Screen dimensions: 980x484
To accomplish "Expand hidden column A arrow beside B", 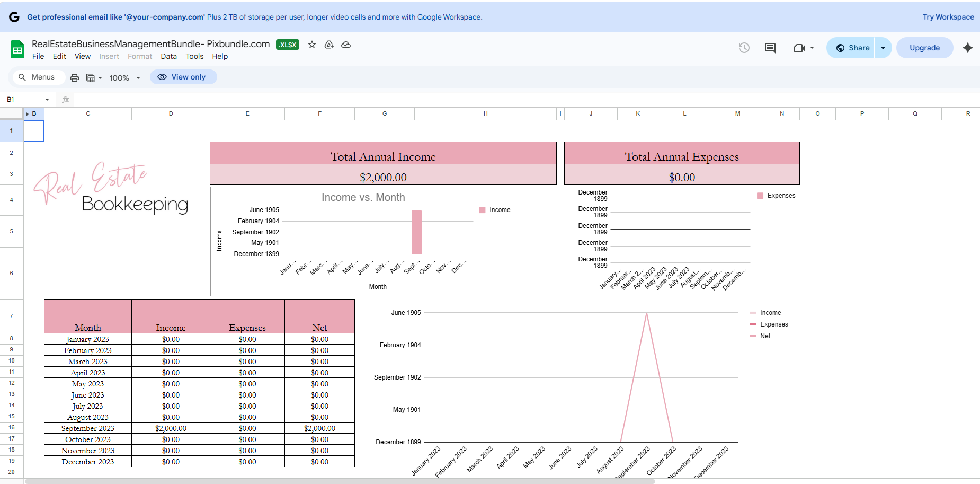I will [x=28, y=114].
